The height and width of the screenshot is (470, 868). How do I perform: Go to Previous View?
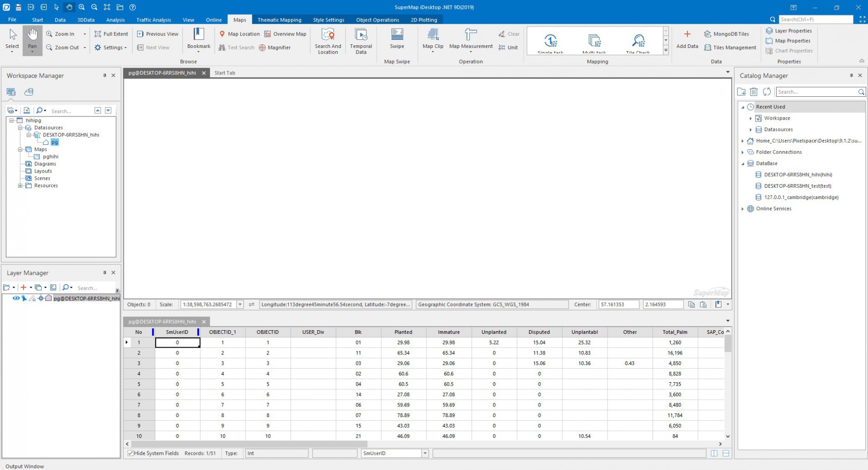coord(158,34)
